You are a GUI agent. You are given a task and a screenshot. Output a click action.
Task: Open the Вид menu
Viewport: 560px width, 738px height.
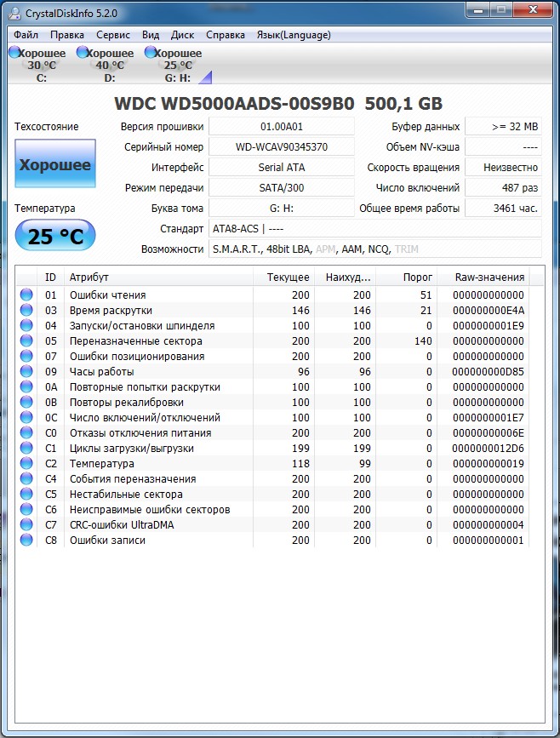(151, 35)
